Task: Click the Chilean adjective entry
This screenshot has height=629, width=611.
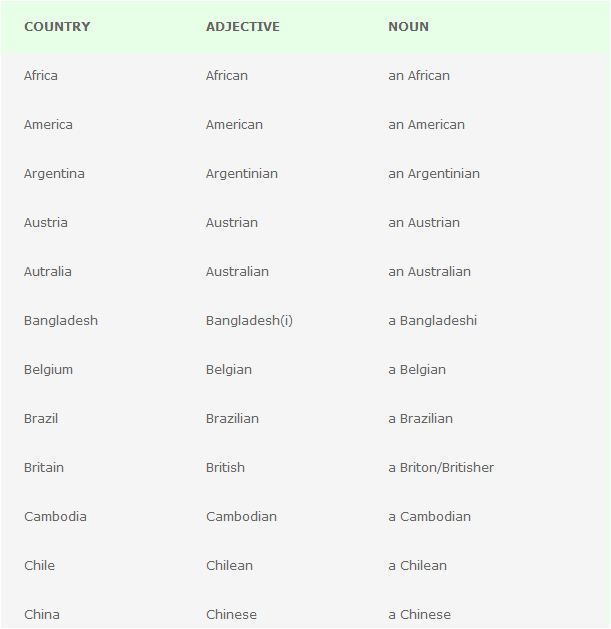Action: coord(230,566)
